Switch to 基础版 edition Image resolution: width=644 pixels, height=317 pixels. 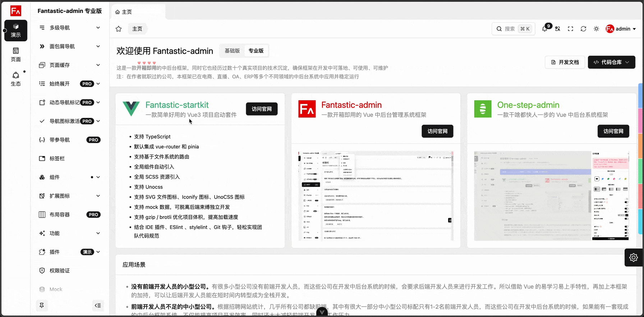232,51
